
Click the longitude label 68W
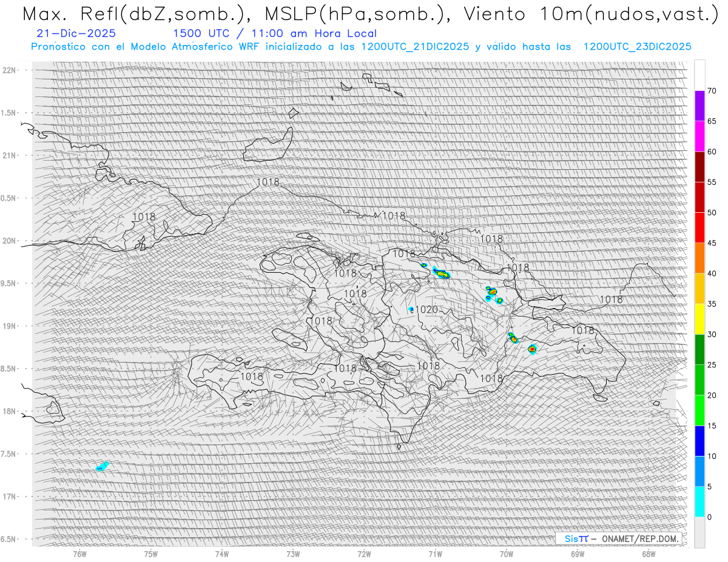coord(649,554)
